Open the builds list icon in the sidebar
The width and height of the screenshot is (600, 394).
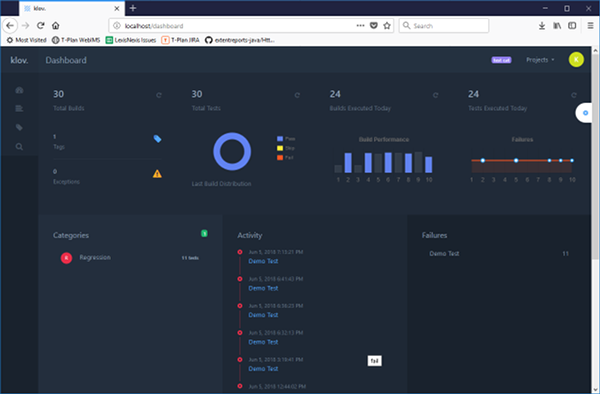[x=19, y=109]
